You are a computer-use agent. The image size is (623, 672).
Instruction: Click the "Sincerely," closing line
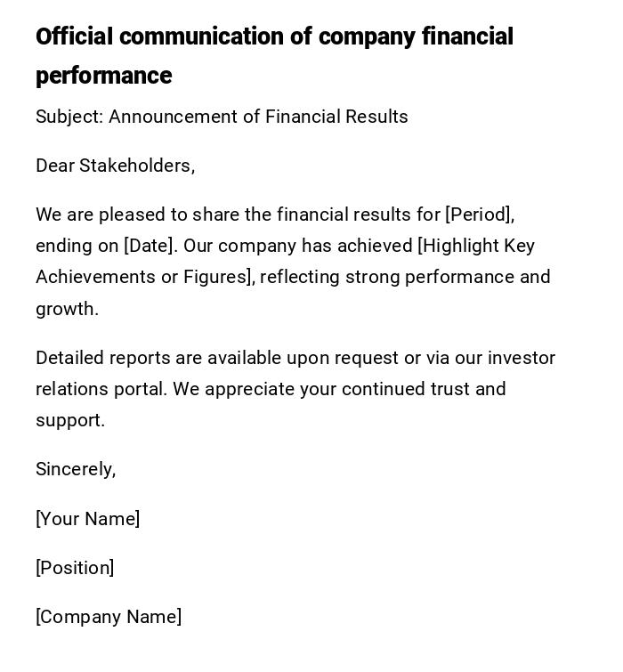76,469
